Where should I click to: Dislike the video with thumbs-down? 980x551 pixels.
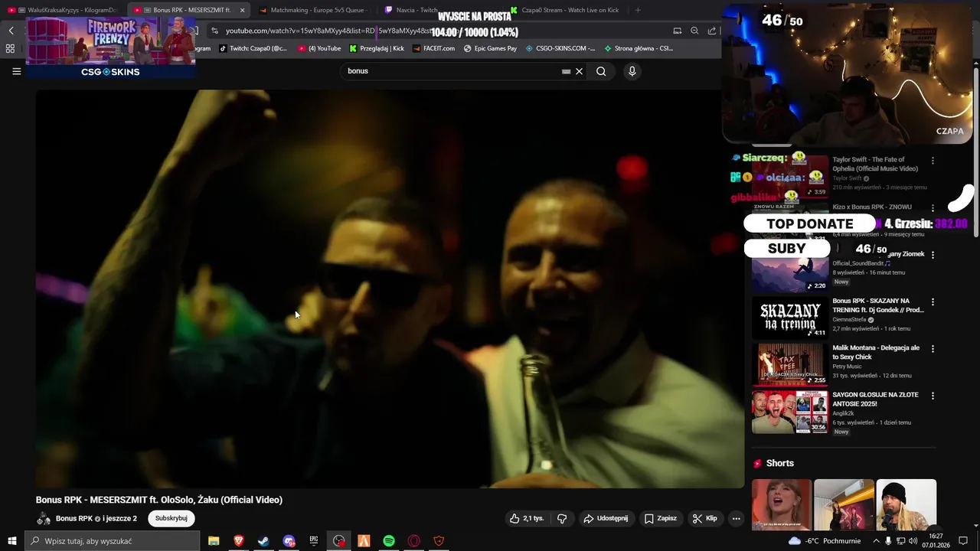(x=562, y=518)
